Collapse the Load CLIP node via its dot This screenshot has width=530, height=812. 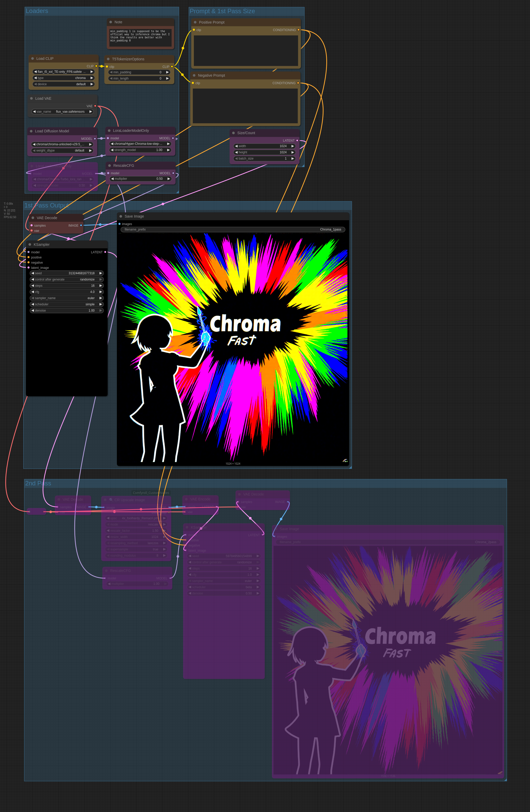coord(32,59)
